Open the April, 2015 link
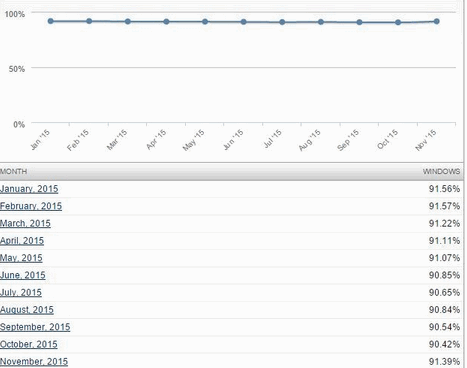The height and width of the screenshot is (368, 467). (x=22, y=241)
